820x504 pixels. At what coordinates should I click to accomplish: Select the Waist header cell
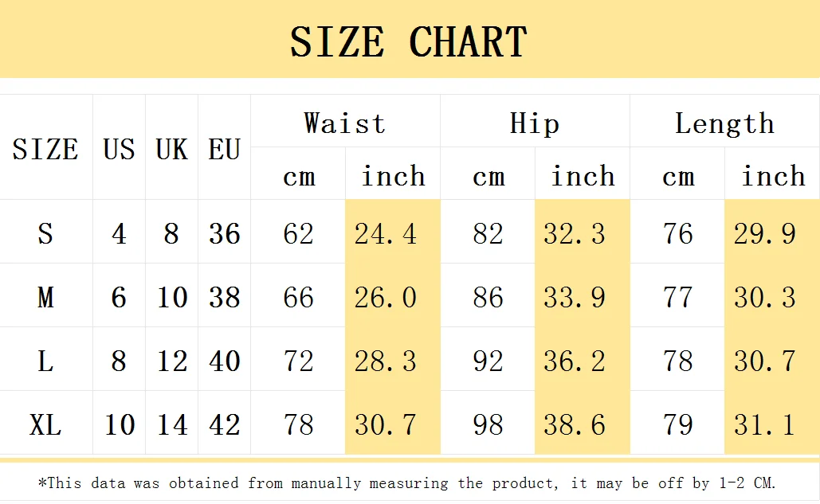345,123
